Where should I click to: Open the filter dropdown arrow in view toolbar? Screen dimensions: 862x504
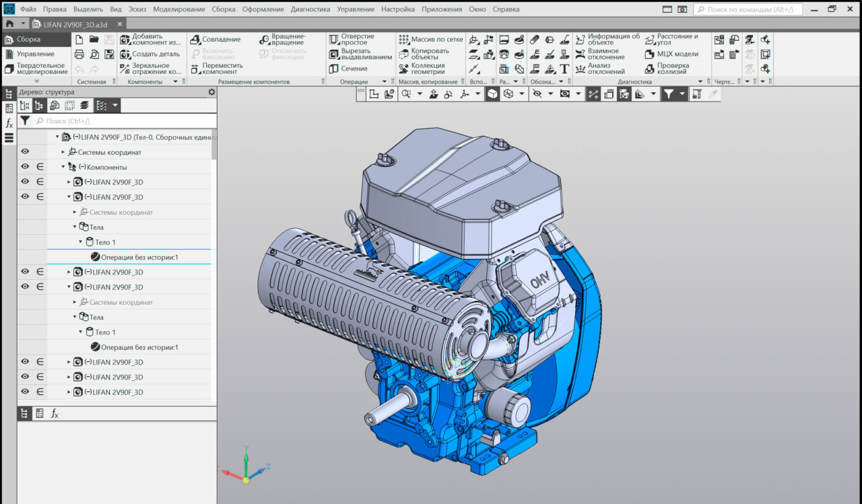[682, 95]
